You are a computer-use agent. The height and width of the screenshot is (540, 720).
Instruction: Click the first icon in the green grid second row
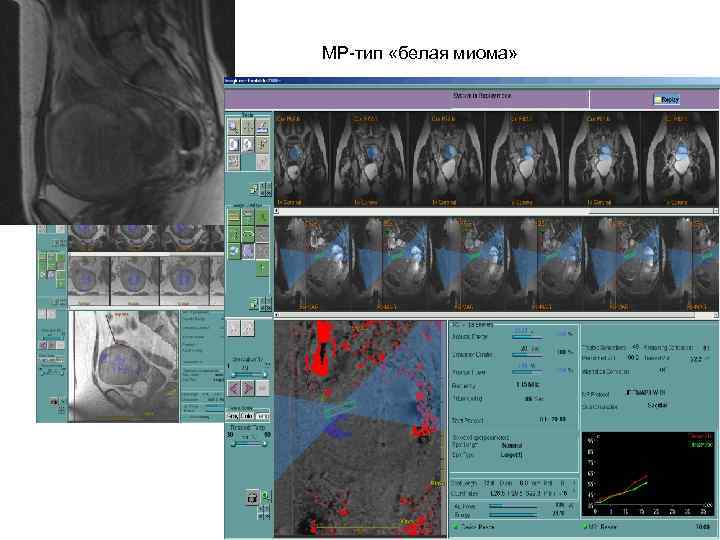(234, 234)
